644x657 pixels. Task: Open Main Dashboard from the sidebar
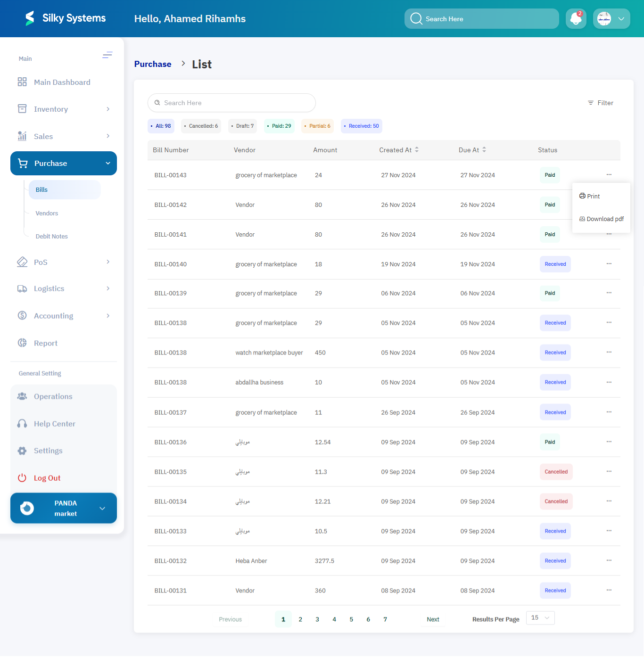point(62,82)
